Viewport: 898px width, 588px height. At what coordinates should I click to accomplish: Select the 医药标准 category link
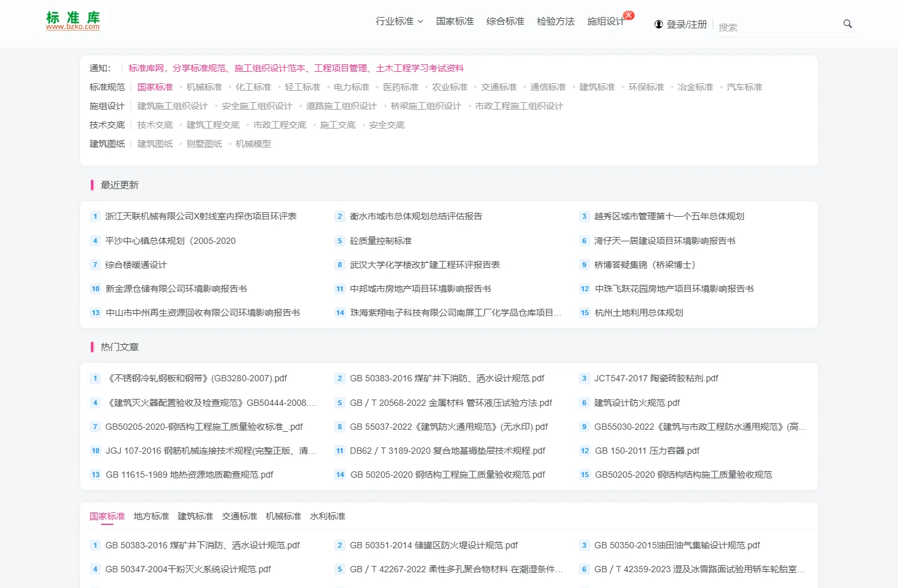click(401, 87)
